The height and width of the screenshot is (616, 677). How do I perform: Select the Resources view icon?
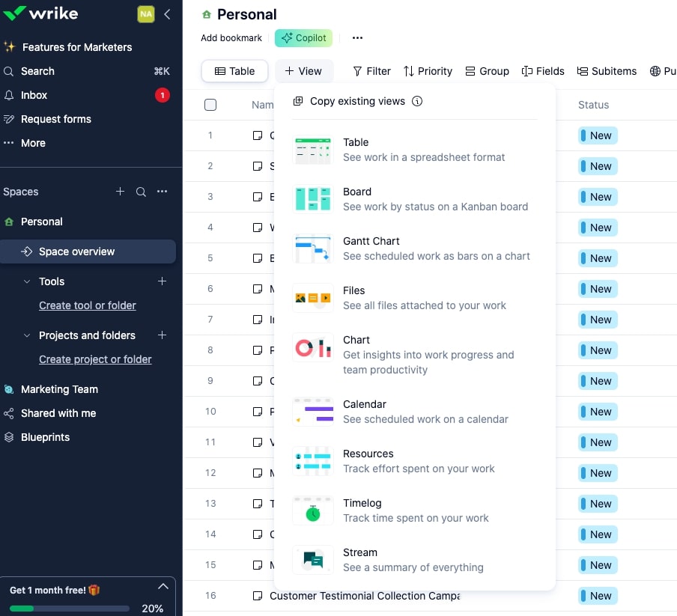(x=312, y=460)
